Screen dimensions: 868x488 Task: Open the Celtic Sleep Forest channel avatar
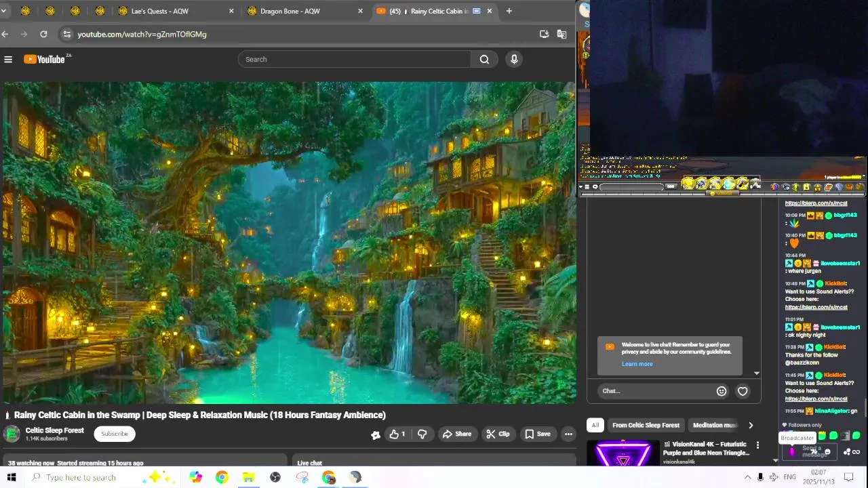(12, 434)
